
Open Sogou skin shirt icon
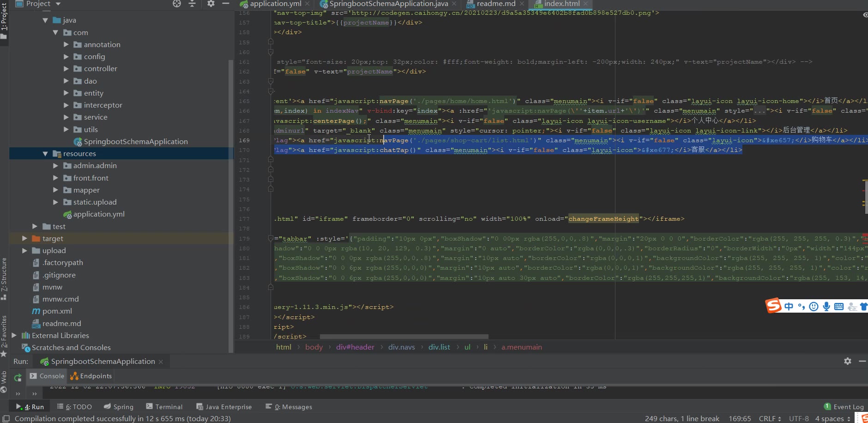[864, 307]
